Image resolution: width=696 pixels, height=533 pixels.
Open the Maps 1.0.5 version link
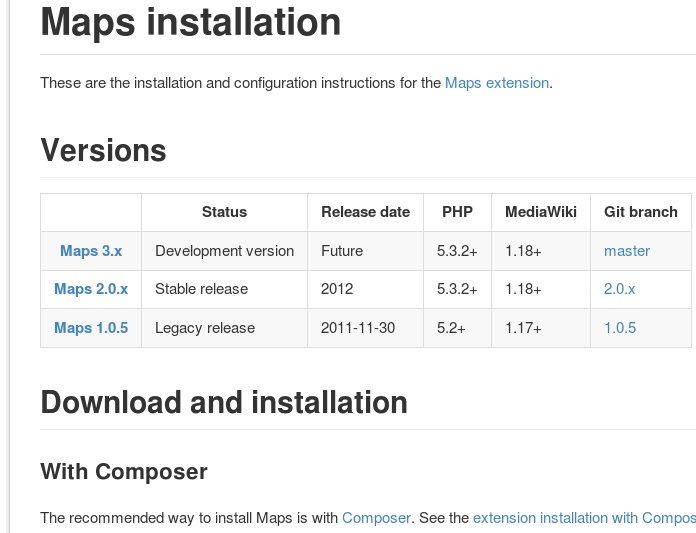pyautogui.click(x=91, y=328)
